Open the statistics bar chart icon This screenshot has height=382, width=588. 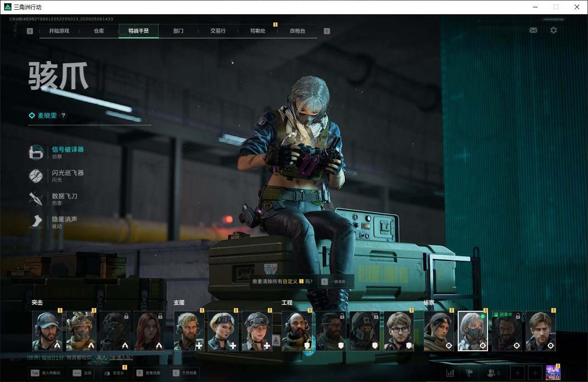click(450, 373)
